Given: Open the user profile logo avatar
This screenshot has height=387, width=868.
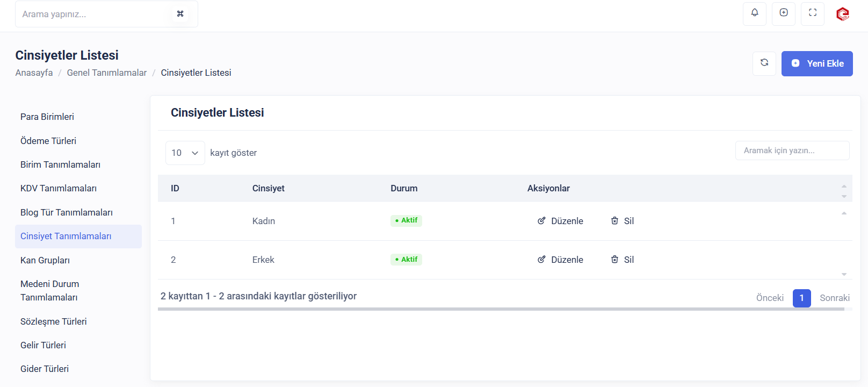Looking at the screenshot, I should [x=842, y=14].
